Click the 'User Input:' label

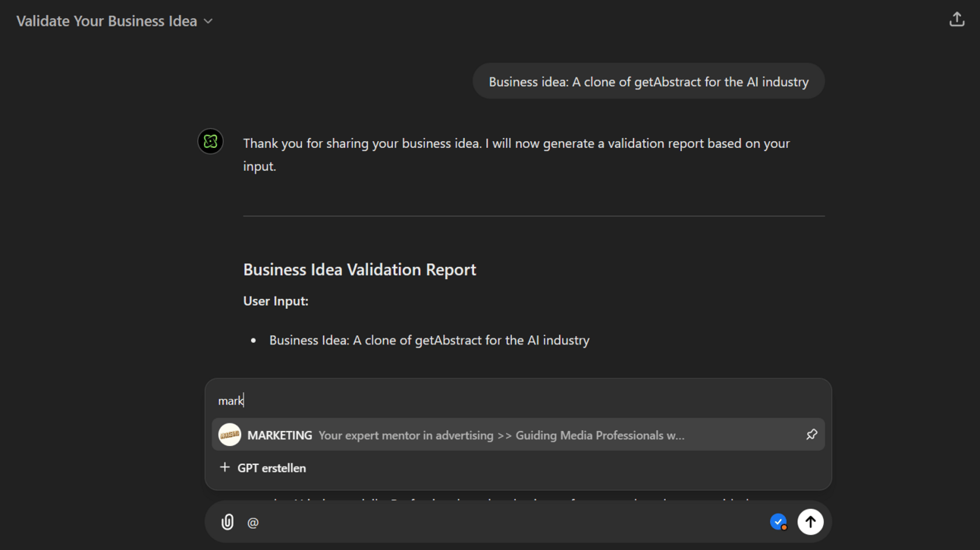pos(275,301)
